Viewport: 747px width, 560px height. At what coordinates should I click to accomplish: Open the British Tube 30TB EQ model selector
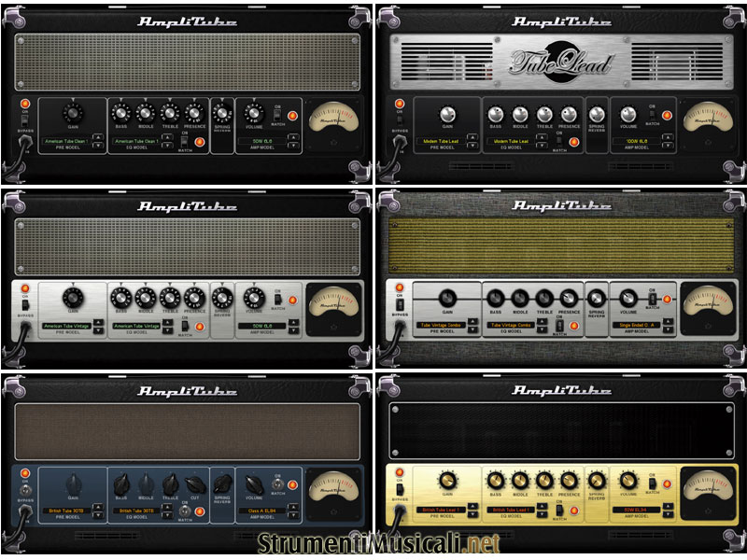[136, 511]
